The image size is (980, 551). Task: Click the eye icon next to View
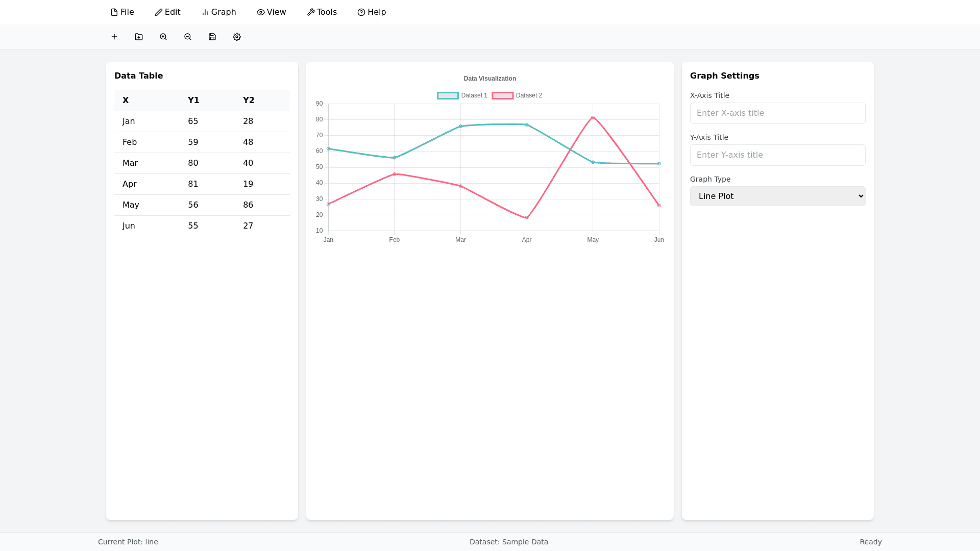[260, 12]
